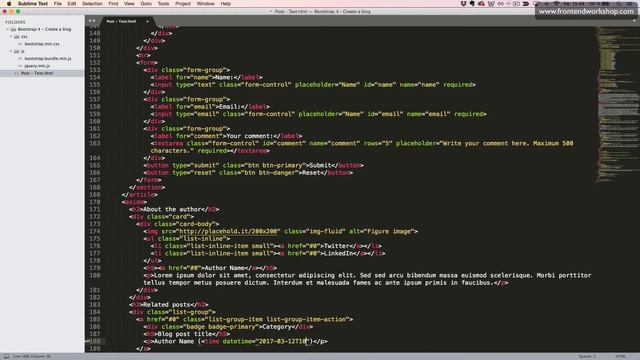The image size is (640, 360).
Task: Open Notification Center icon in menu bar
Action: pyautogui.click(x=630, y=4)
